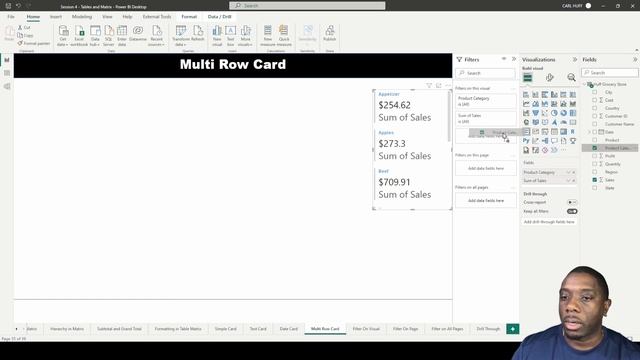Click the filter icon above the card visual
640x360 pixels.
pyautogui.click(x=429, y=85)
